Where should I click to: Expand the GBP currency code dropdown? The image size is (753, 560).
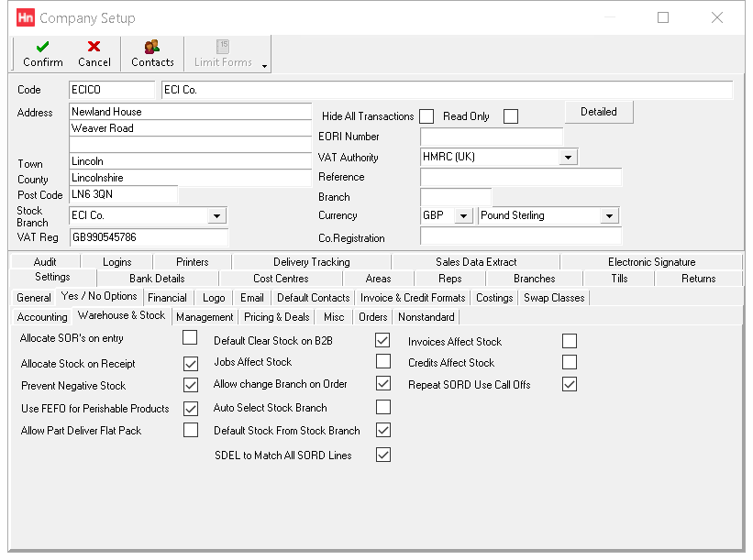click(x=463, y=216)
